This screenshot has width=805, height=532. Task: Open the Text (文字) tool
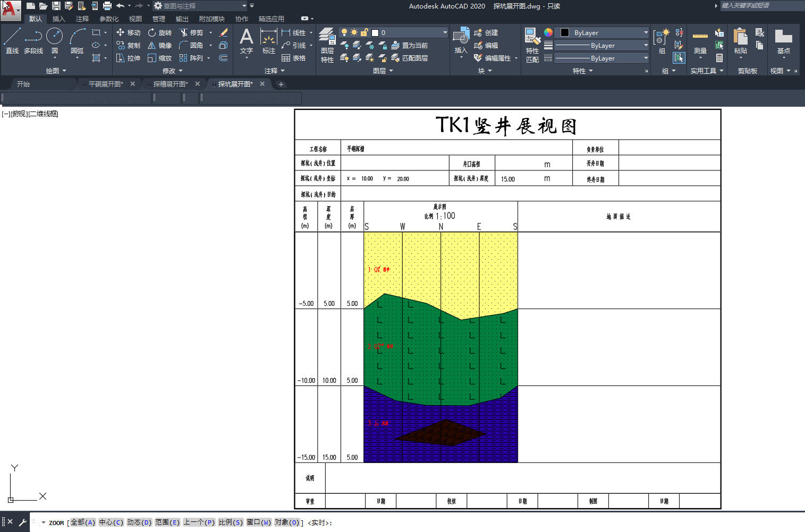tap(247, 41)
